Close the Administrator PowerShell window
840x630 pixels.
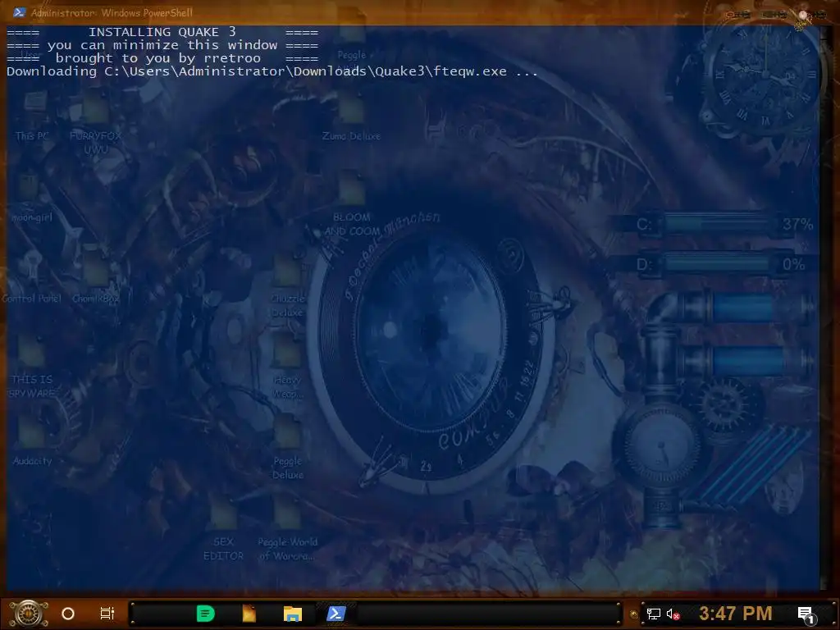click(811, 15)
